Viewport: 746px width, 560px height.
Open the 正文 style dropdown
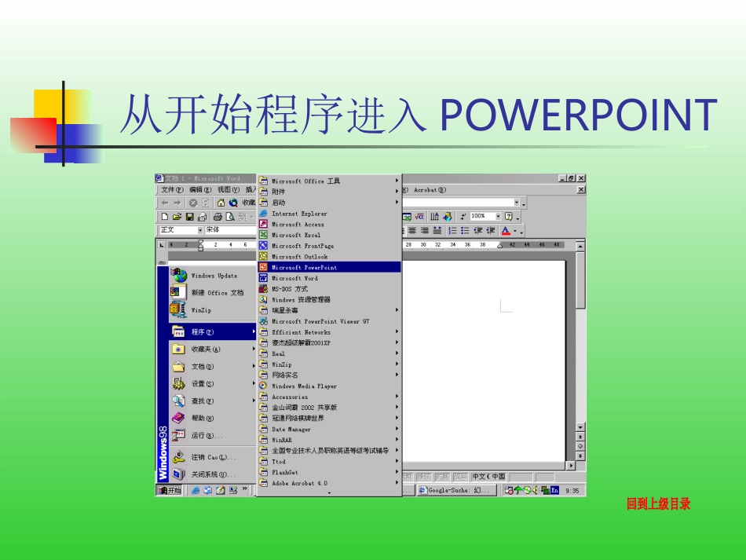pos(200,230)
